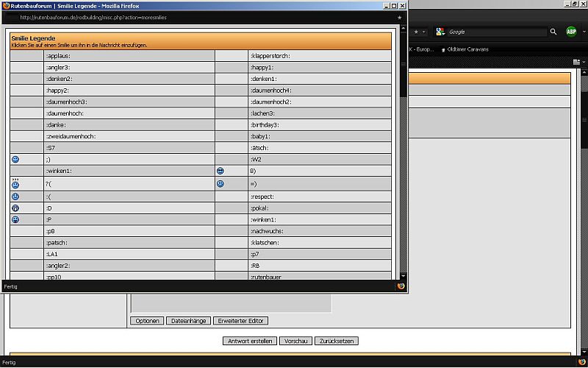Open bookmark star dropdown in main window

[424, 32]
